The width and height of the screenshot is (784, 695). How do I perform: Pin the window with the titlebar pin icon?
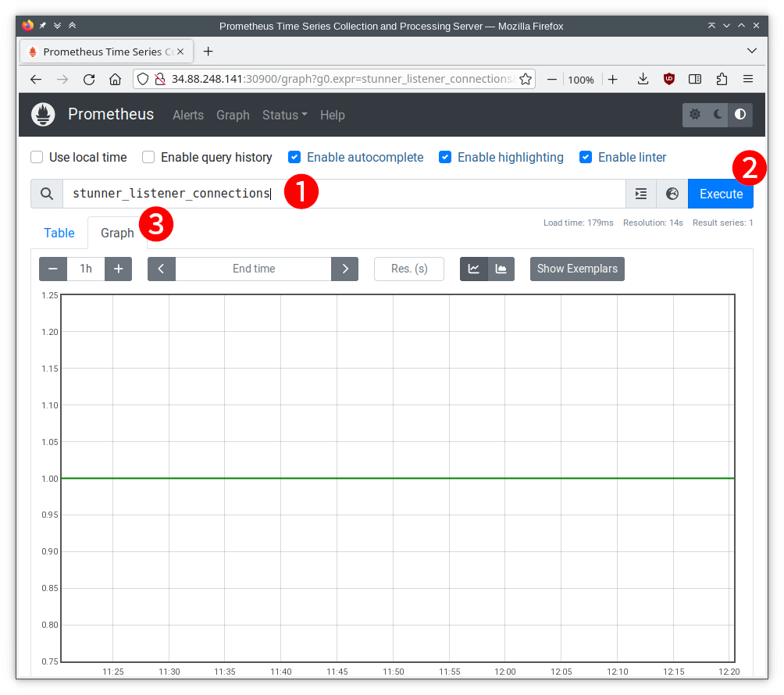click(43, 26)
